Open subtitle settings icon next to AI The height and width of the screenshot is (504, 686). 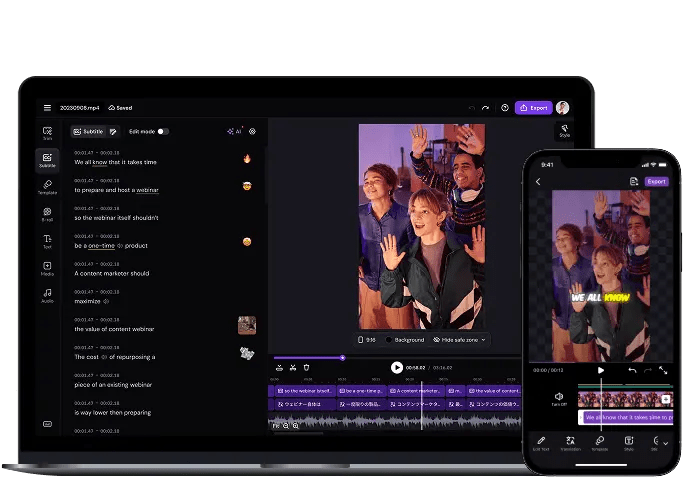click(252, 131)
